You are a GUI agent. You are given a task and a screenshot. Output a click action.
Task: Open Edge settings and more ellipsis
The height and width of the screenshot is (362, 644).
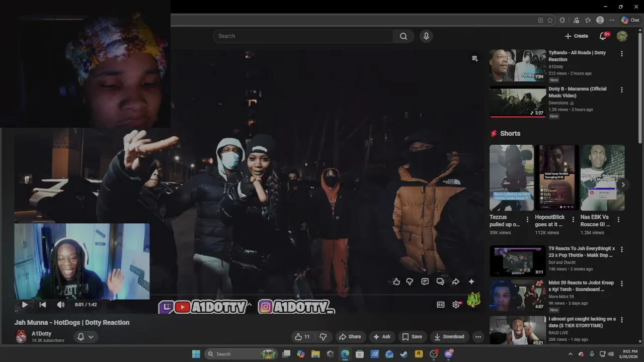(x=612, y=20)
